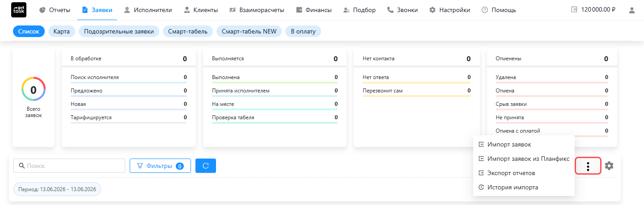
Task: Choose Импорт заявок из Планфикс
Action: point(524,159)
